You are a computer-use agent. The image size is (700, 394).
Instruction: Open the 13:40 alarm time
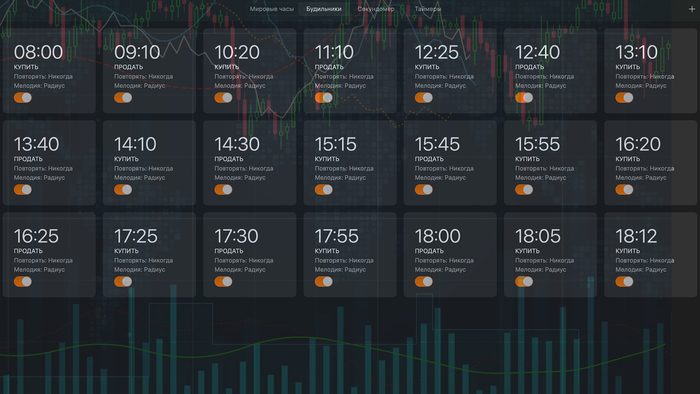pyautogui.click(x=36, y=144)
